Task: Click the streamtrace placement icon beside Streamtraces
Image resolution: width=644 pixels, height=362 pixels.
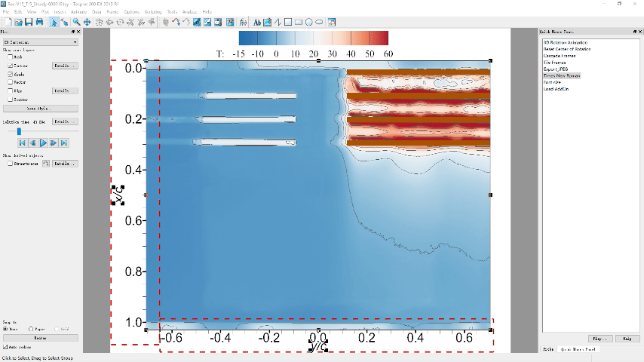Action: [x=45, y=164]
